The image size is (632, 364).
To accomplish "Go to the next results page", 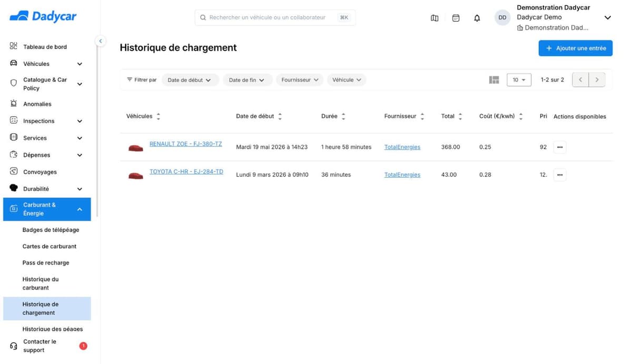I will (x=597, y=80).
